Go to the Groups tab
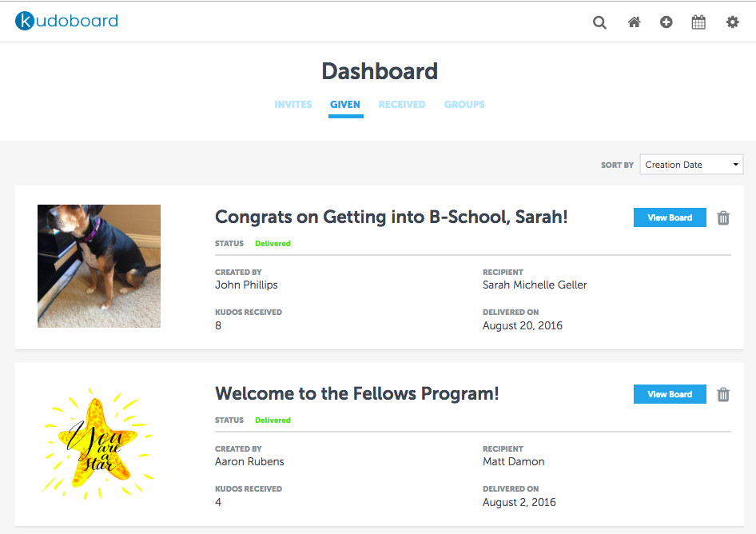The width and height of the screenshot is (756, 534). point(464,105)
